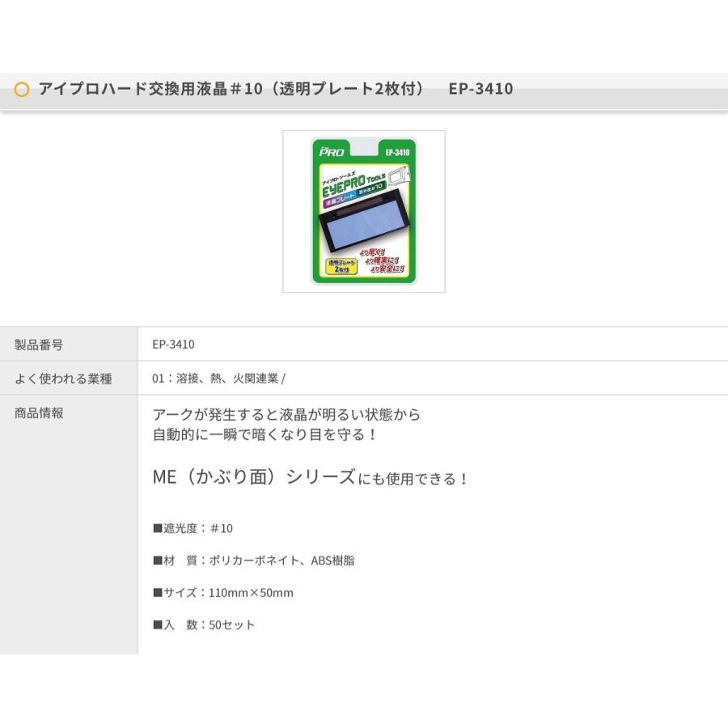
Task: Click the welding helmet illustration on the package
Action: [x=401, y=180]
